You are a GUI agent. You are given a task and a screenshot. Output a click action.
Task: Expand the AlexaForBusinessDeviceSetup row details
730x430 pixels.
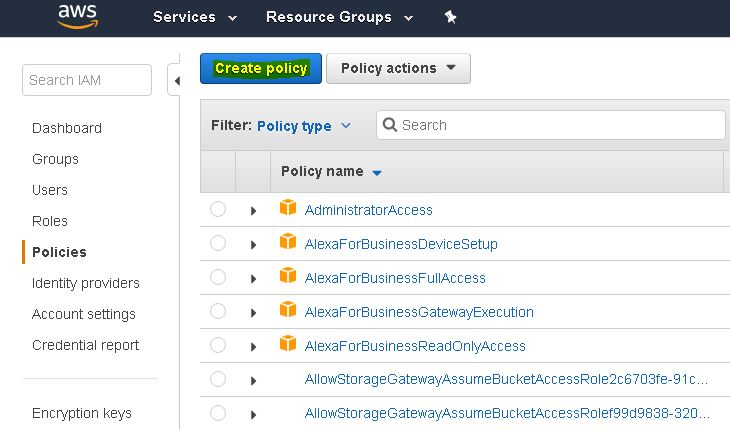(253, 245)
